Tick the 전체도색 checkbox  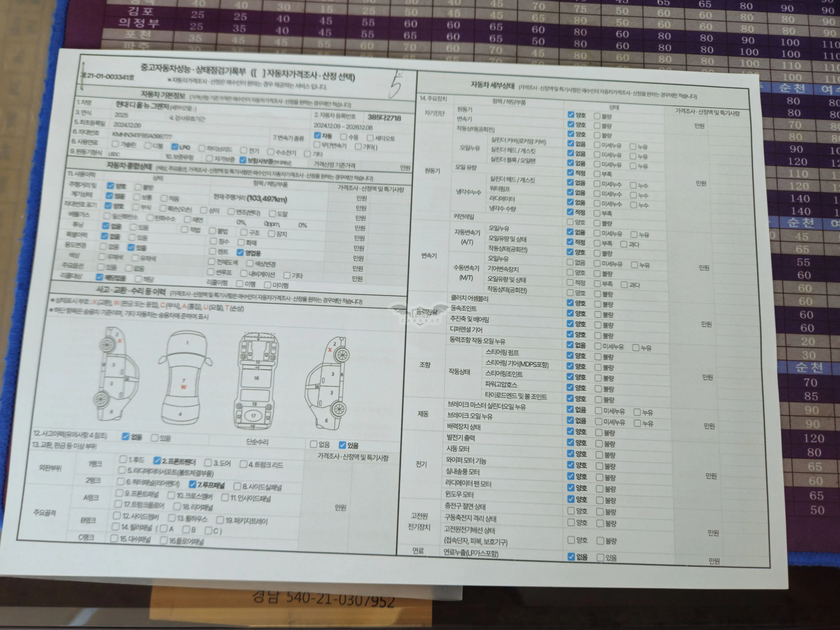click(x=212, y=261)
